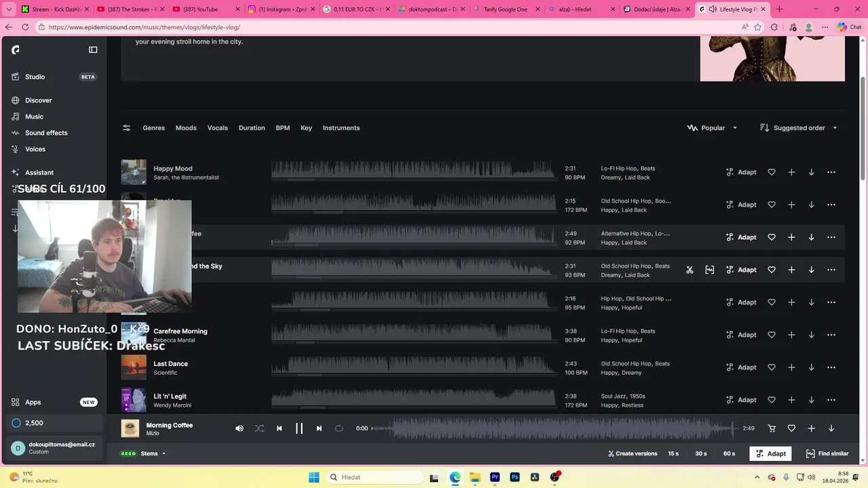
Task: Switch to The Strokes YouTube tab
Action: pos(131,9)
